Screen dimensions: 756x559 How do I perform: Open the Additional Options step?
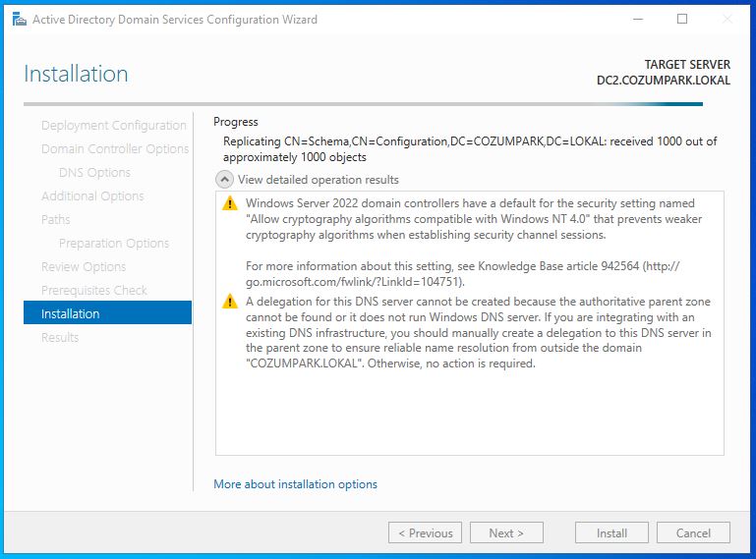pos(92,196)
